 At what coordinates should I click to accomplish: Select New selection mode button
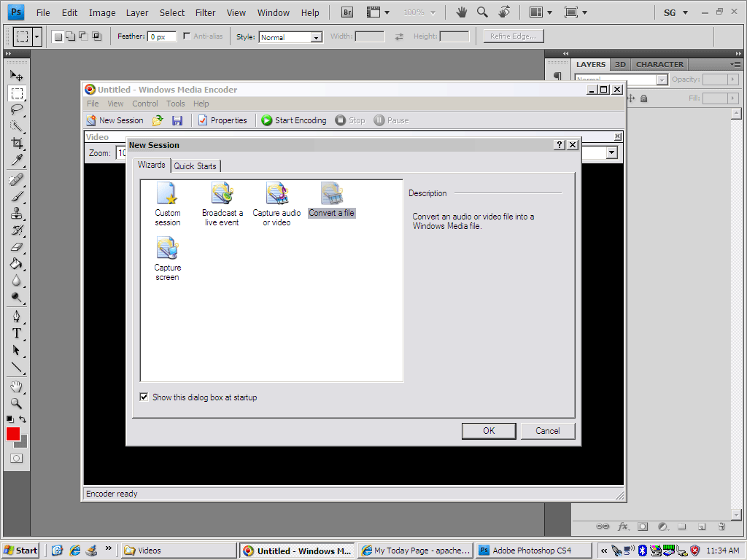[x=58, y=36]
